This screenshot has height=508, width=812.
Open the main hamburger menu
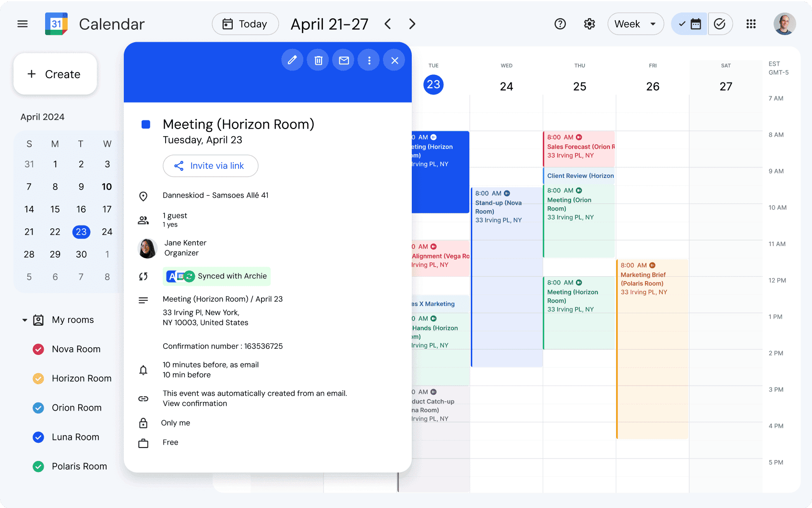(22, 24)
